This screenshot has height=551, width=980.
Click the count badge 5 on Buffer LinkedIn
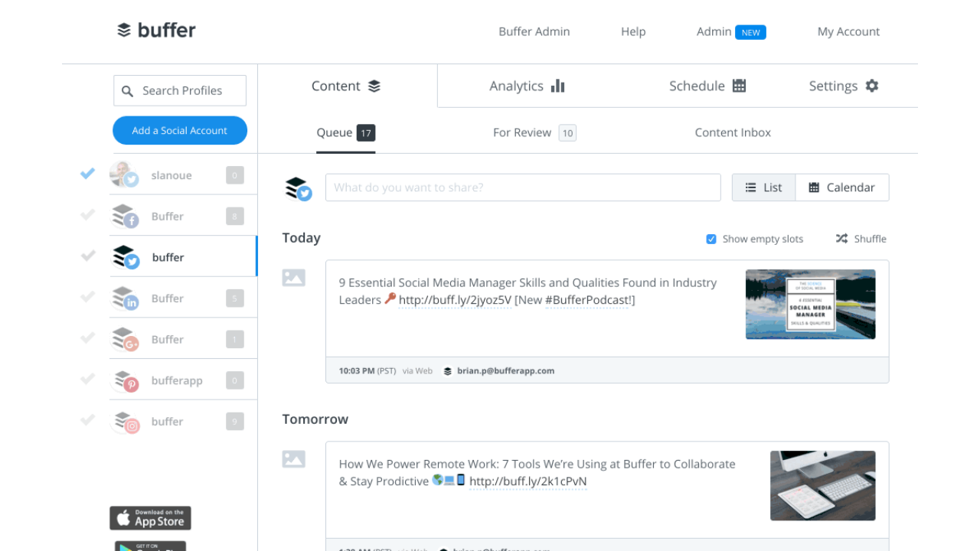click(x=235, y=298)
